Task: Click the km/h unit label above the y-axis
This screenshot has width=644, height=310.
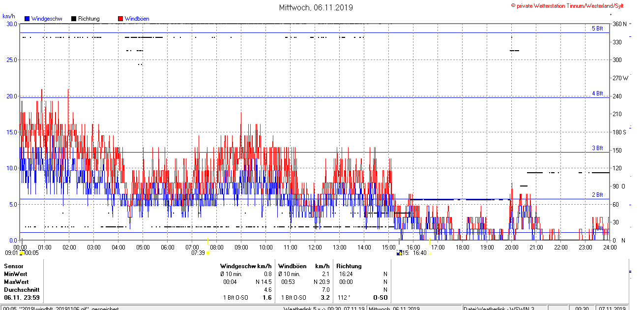Action: click(x=9, y=16)
